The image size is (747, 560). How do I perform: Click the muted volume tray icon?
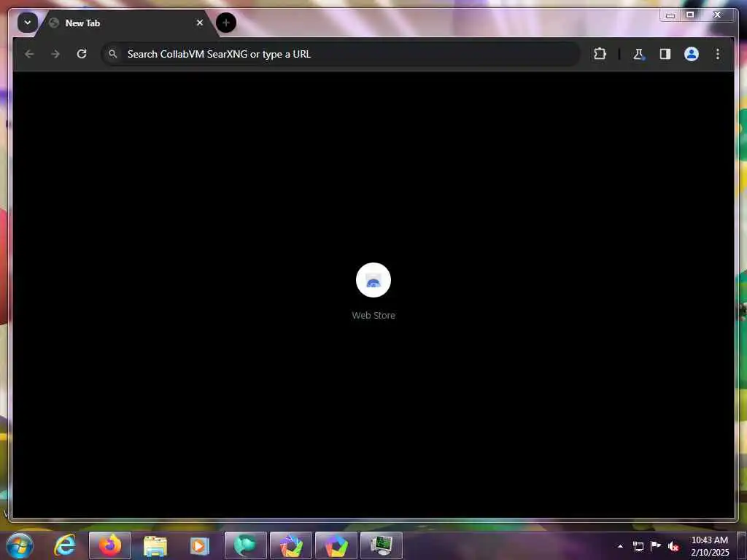coord(673,546)
